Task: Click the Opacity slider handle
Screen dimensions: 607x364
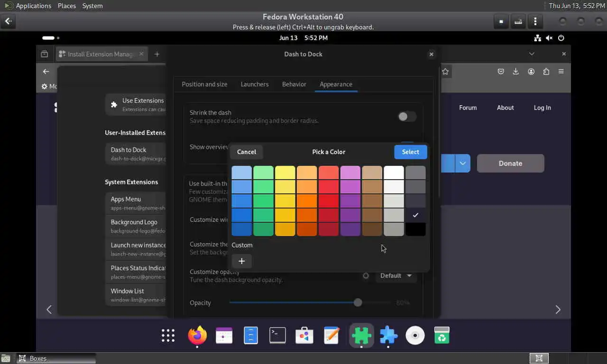Action: click(x=358, y=302)
